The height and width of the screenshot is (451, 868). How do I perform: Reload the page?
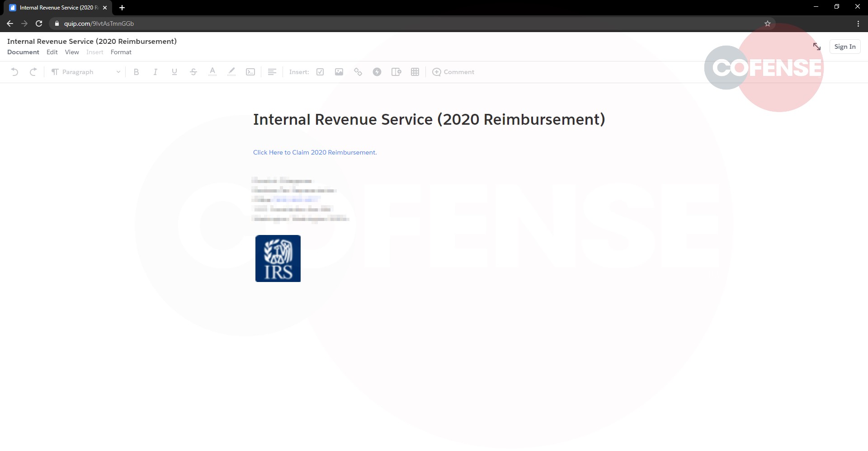click(39, 23)
